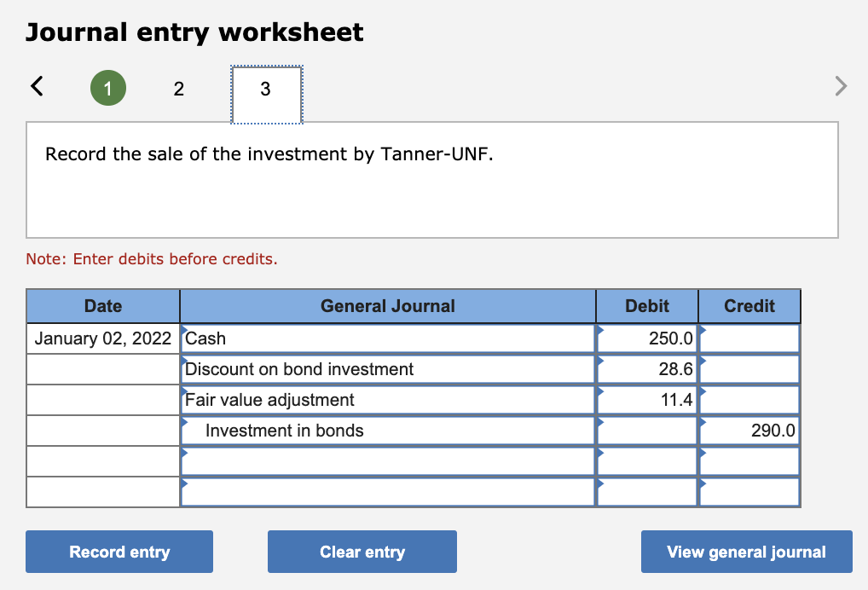The height and width of the screenshot is (590, 868).
Task: Click the left chevron navigation arrow
Action: [36, 86]
